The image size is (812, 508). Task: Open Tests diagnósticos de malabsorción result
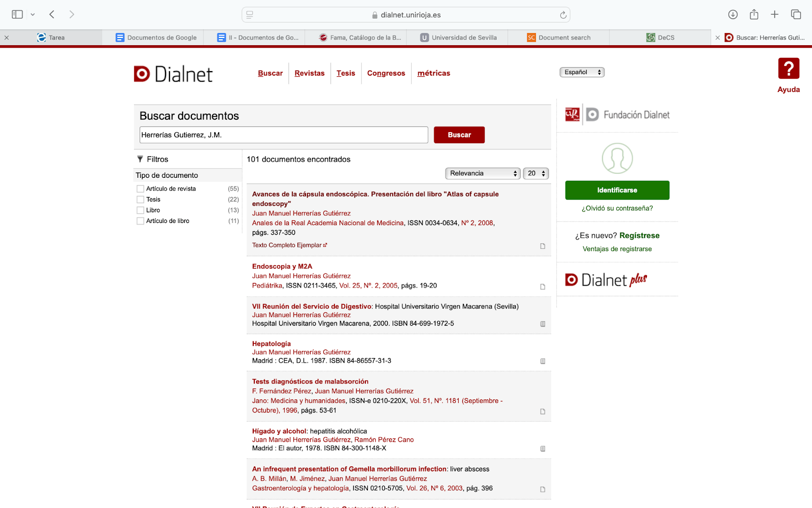click(310, 382)
